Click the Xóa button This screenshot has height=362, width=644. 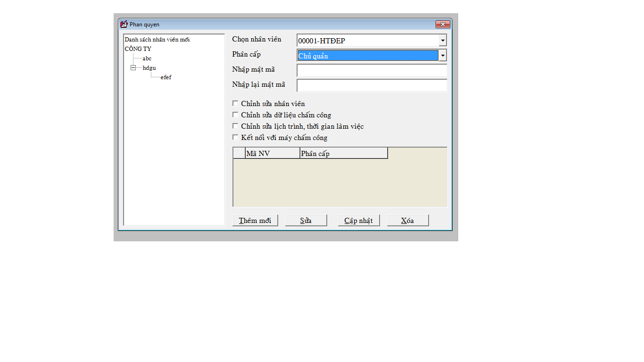pos(408,220)
